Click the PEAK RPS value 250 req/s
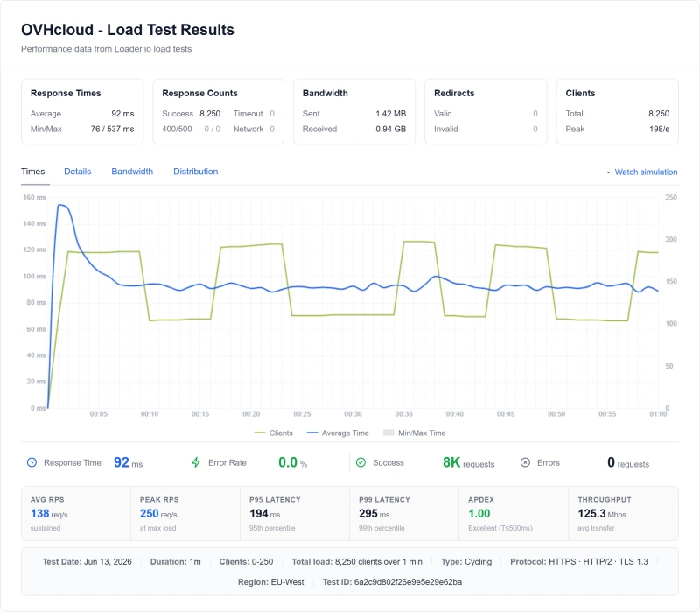Image resolution: width=700 pixels, height=612 pixels. pyautogui.click(x=158, y=514)
